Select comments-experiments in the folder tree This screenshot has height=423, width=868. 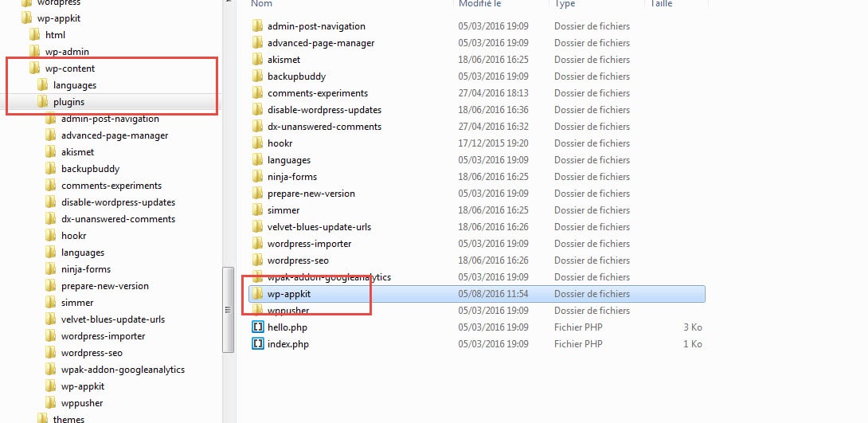pos(111,186)
